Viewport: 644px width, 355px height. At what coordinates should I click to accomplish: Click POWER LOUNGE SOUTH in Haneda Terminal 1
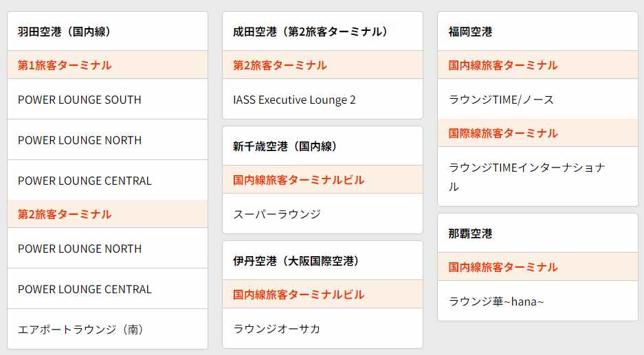tap(80, 100)
